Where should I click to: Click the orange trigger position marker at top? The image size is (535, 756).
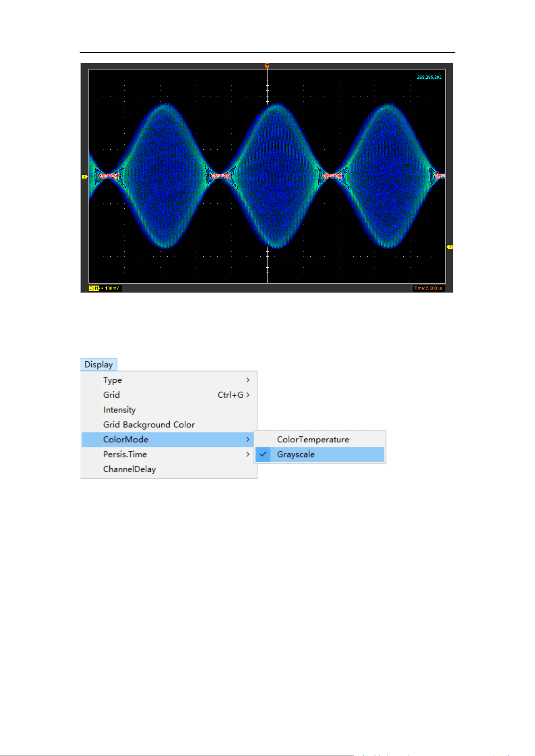[x=267, y=66]
